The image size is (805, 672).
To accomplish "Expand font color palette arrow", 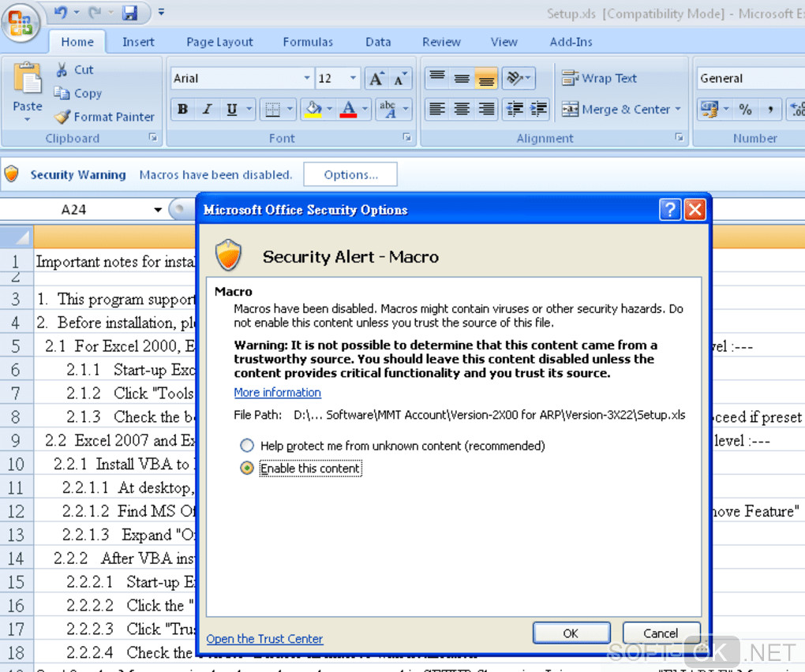I will point(365,110).
